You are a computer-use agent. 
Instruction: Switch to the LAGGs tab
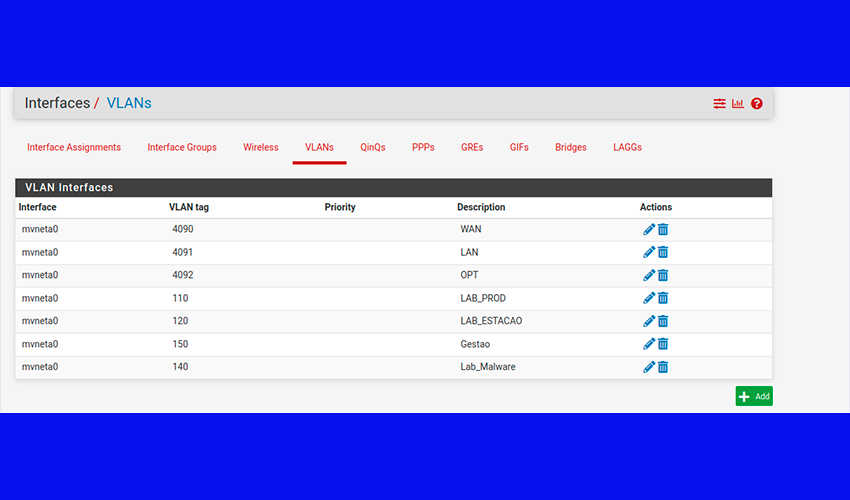[628, 148]
